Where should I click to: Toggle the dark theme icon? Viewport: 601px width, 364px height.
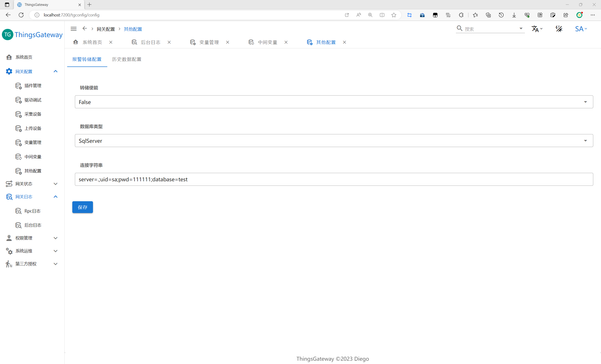559,29
